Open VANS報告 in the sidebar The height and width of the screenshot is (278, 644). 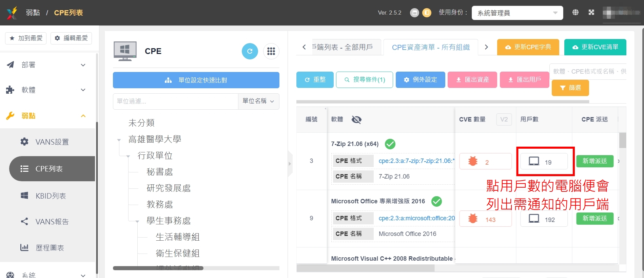pos(52,222)
